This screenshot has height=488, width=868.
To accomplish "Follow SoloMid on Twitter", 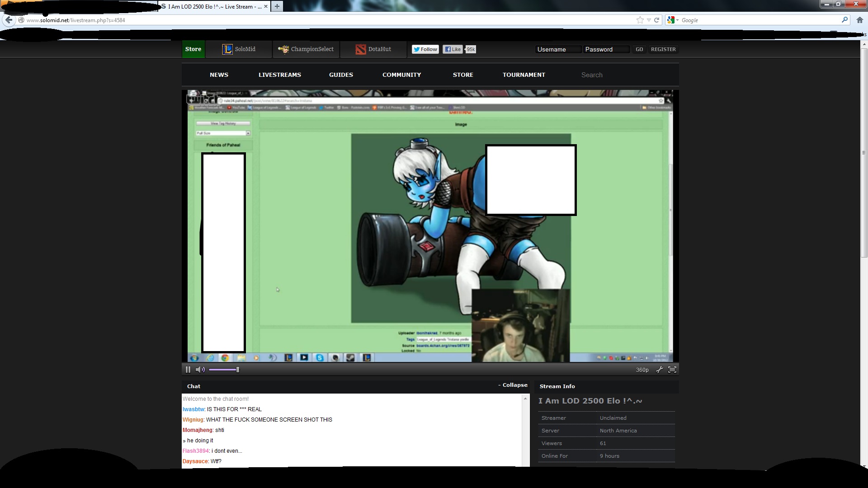I will [425, 49].
